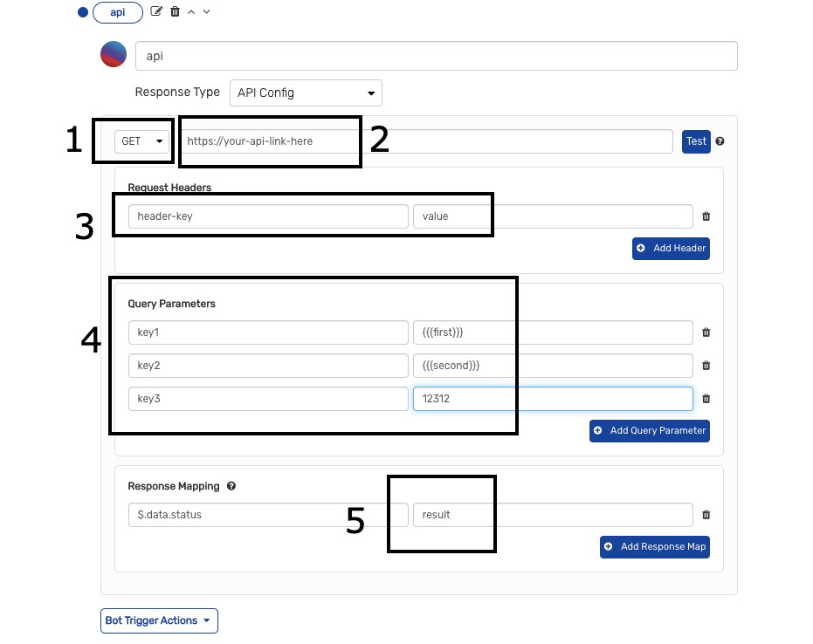Move api response down with chevron
This screenshot has height=644, width=813.
pyautogui.click(x=206, y=11)
